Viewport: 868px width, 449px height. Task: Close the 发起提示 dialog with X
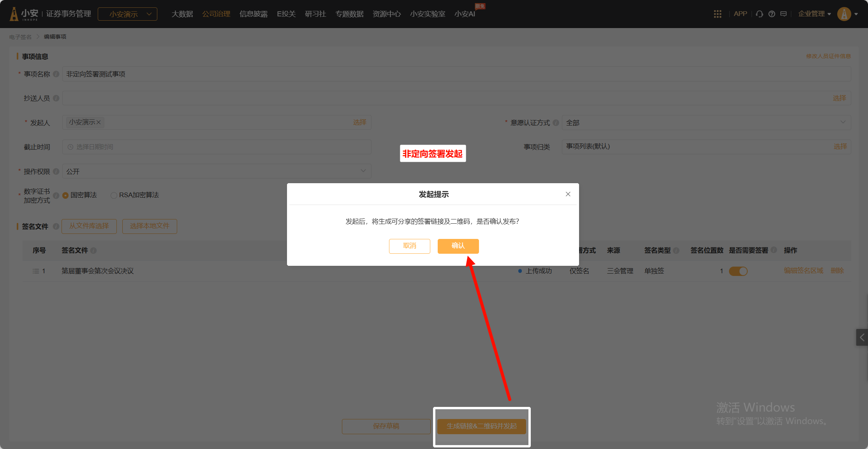point(568,194)
